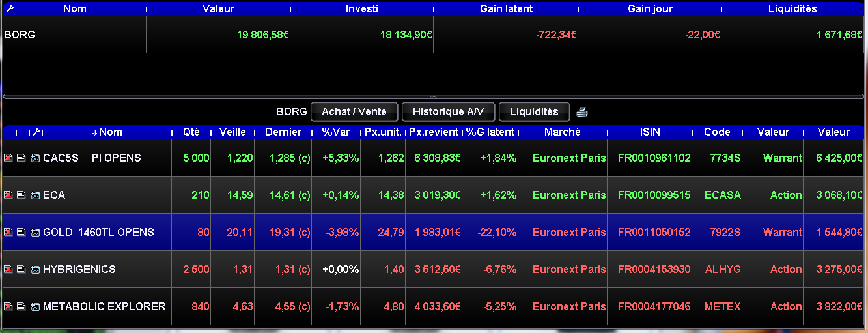Click the Investi header in portfolio summary

[x=362, y=9]
